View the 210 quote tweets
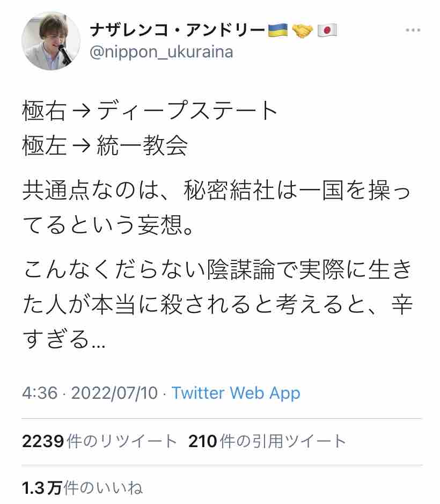Image resolution: width=440 pixels, height=504 pixels. click(x=267, y=441)
